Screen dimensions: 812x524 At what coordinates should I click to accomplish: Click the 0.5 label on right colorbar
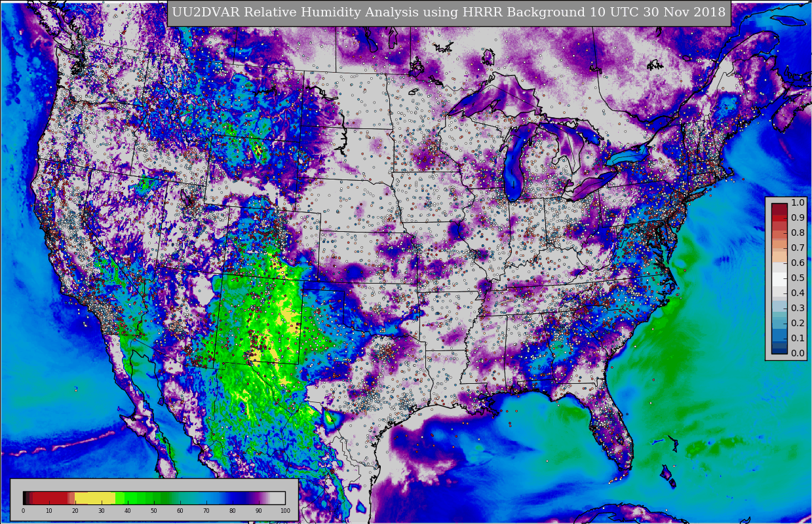[798, 278]
